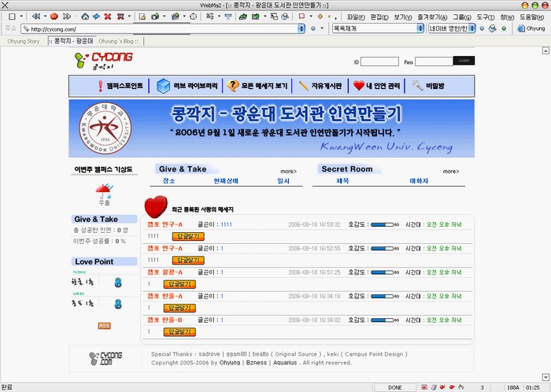Open the 도움말(H) menu
Viewport: 551px width, 392px height.
coord(531,17)
